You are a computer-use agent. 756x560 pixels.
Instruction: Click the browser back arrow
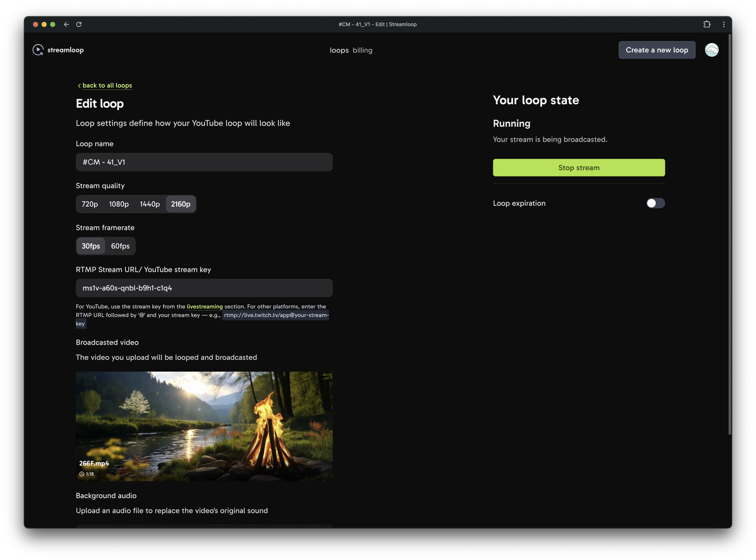tap(66, 24)
